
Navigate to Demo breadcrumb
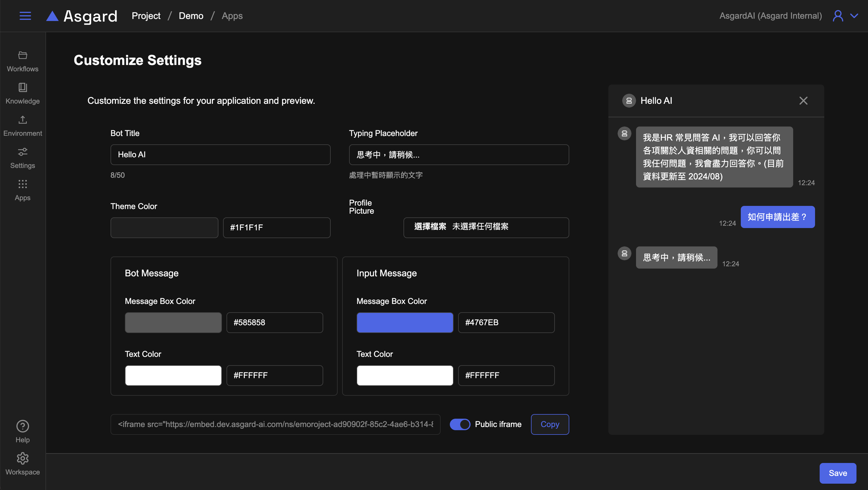tap(191, 16)
